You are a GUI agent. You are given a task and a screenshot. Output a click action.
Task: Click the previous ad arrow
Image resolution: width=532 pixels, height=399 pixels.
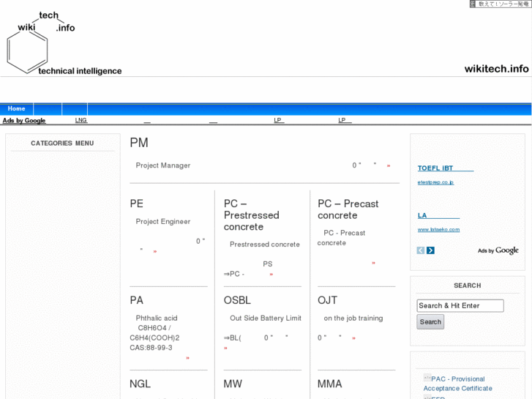tap(421, 250)
